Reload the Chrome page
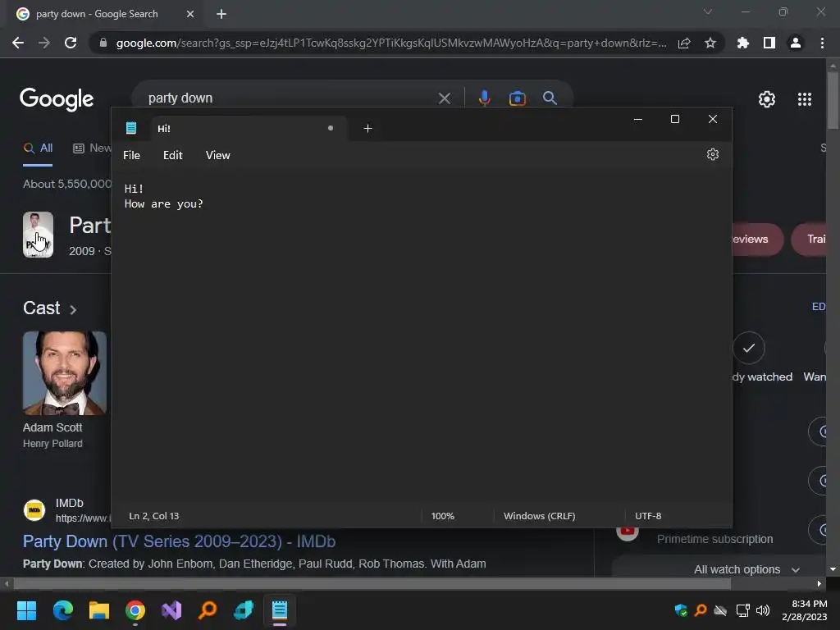Image resolution: width=840 pixels, height=630 pixels. pyautogui.click(x=71, y=43)
